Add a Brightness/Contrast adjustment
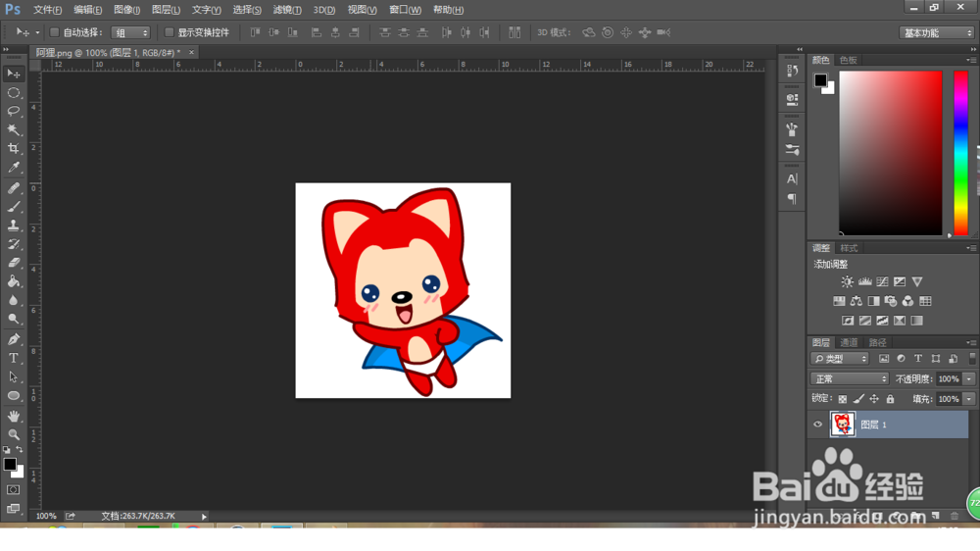The width and height of the screenshot is (980, 551). coord(847,281)
